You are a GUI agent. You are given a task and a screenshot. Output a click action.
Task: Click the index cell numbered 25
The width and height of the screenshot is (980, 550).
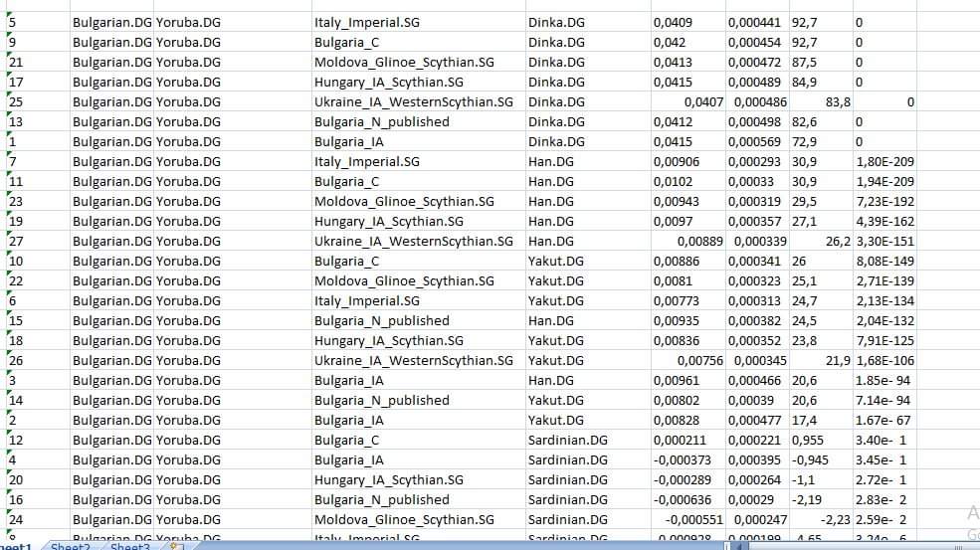16,101
